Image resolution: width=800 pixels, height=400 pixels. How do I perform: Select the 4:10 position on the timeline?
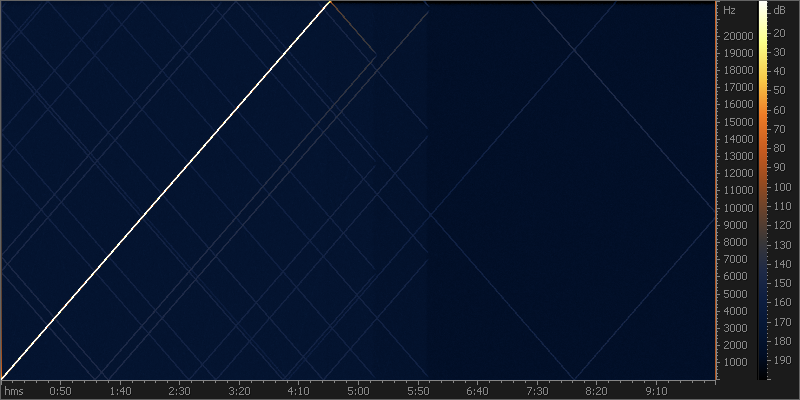(x=299, y=391)
